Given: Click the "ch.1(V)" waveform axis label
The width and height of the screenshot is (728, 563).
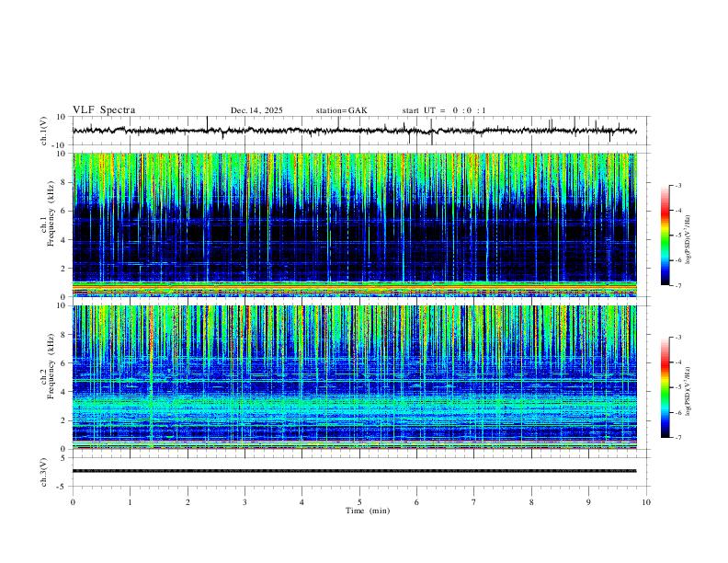Looking at the screenshot, I should (44, 131).
